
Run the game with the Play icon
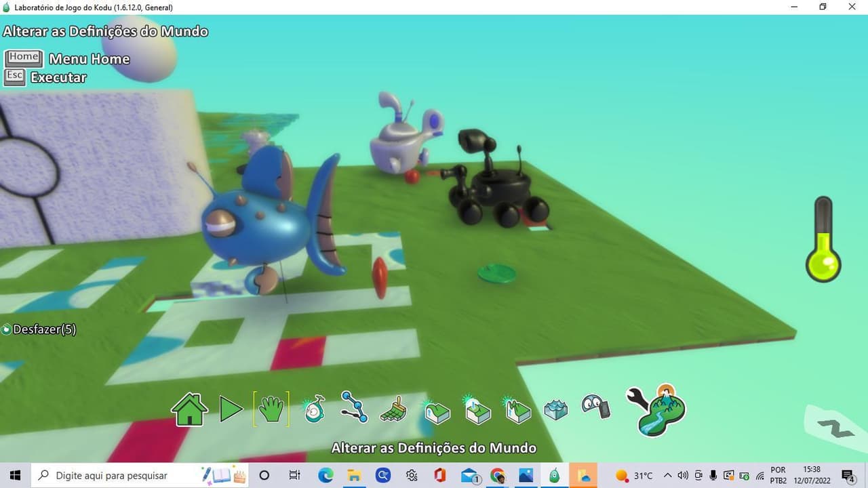click(231, 409)
